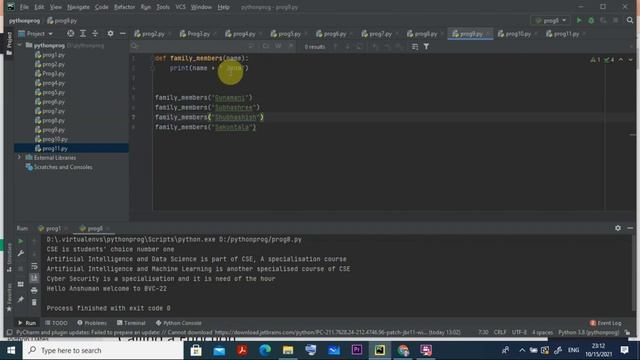
Task: Select prog1.py in project tree
Action: (50, 55)
